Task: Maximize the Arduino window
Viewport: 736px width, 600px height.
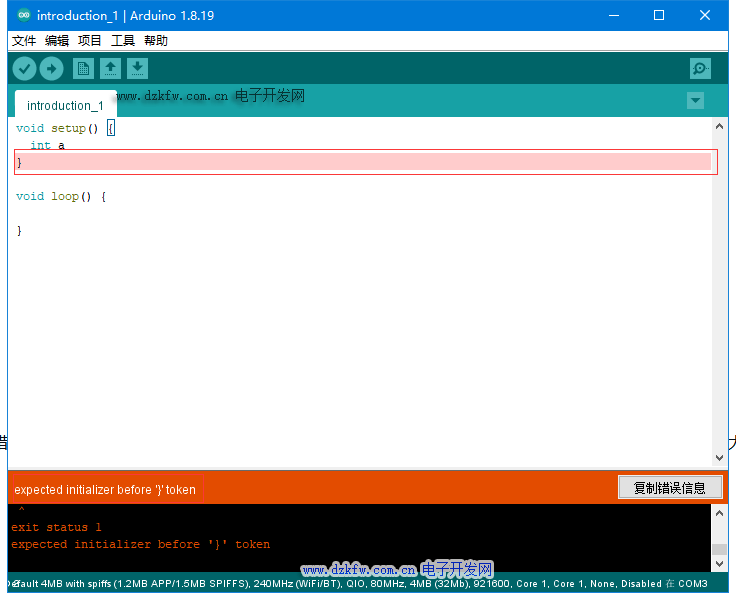Action: pos(659,16)
